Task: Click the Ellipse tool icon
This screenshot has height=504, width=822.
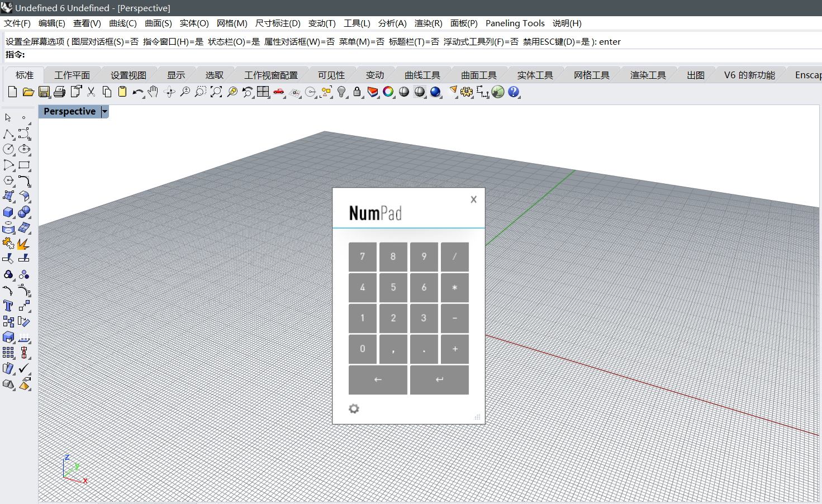Action: [24, 149]
